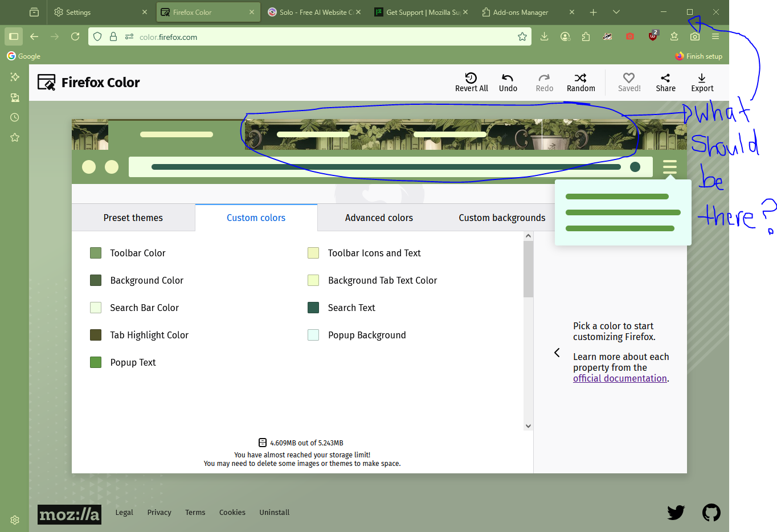
Task: Open the Cookies footer link
Action: pos(232,512)
